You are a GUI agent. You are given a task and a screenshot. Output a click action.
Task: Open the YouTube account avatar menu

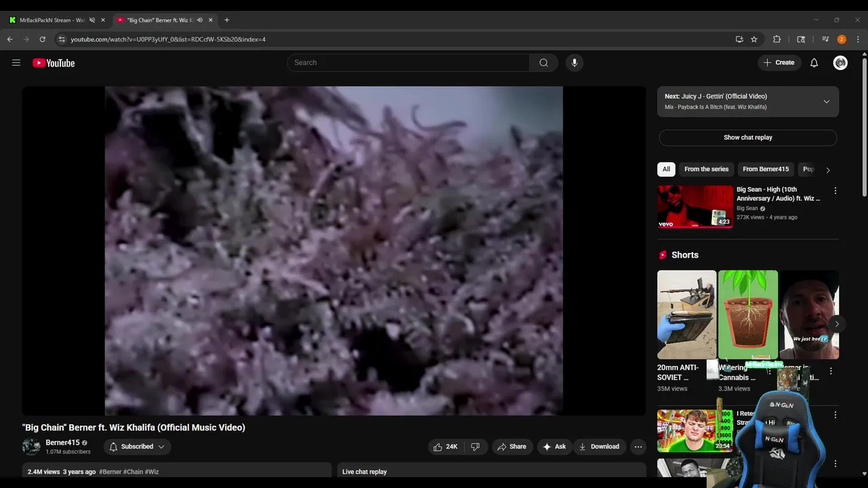841,63
